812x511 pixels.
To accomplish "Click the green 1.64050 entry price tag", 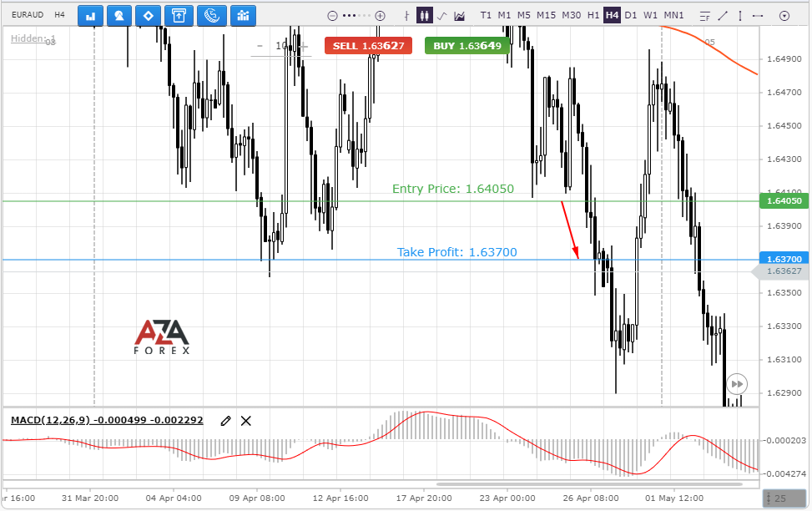I will [x=784, y=200].
